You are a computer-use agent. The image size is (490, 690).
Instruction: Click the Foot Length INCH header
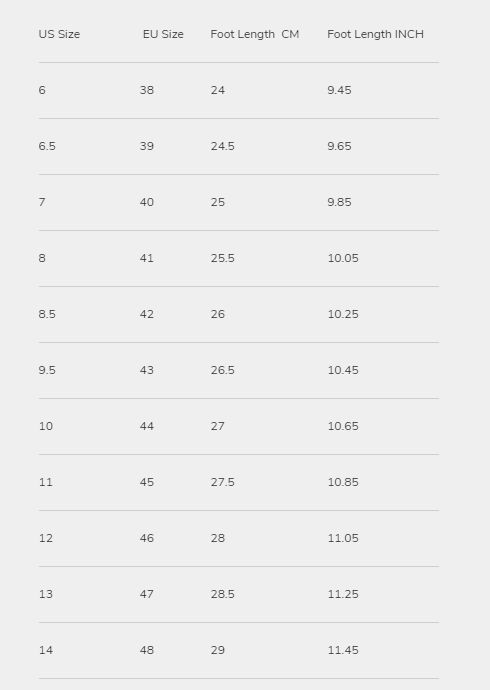(375, 34)
